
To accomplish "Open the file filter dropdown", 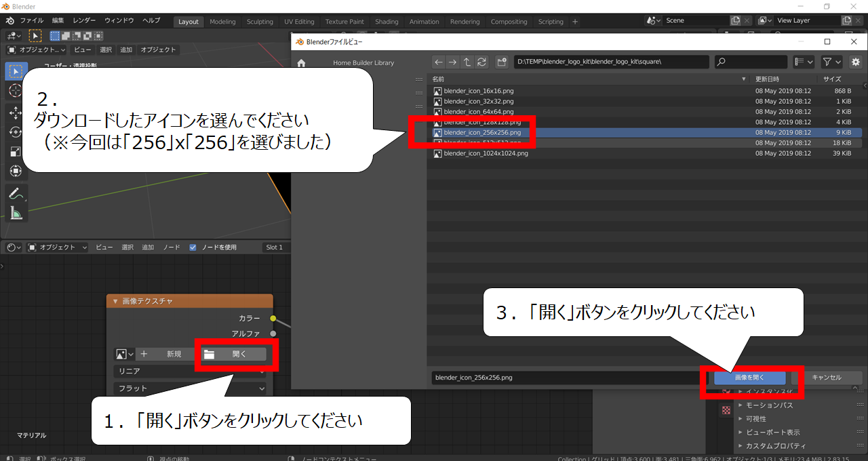I will click(x=832, y=62).
